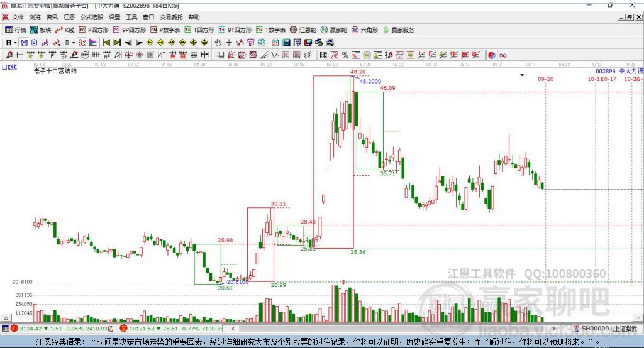
Task: Click the calendar icon in toolbar
Action: 275,43
